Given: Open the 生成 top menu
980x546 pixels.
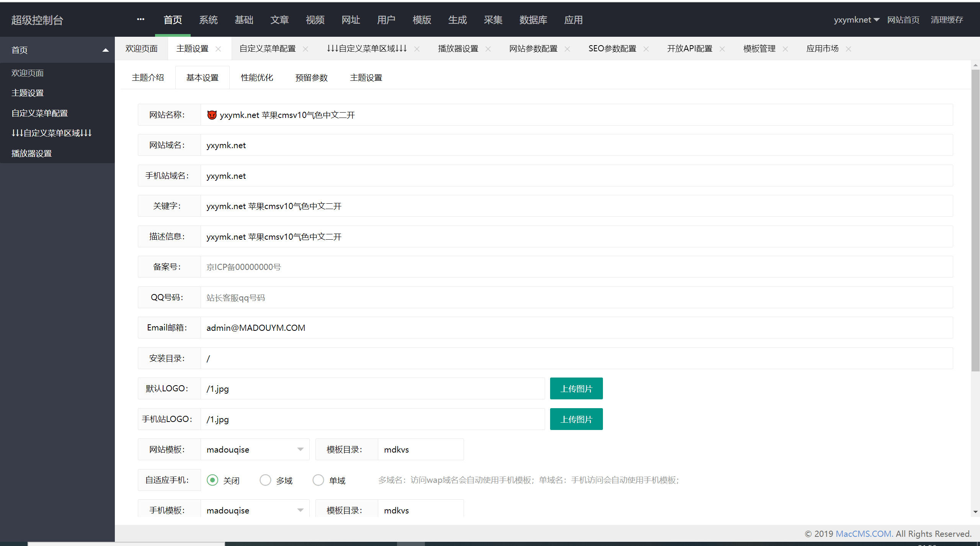Looking at the screenshot, I should tap(457, 20).
